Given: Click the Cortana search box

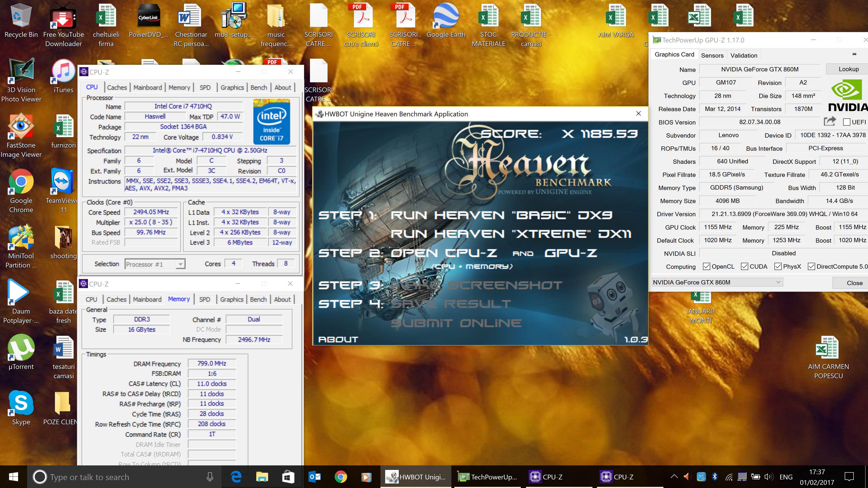Looking at the screenshot, I should tap(124, 477).
